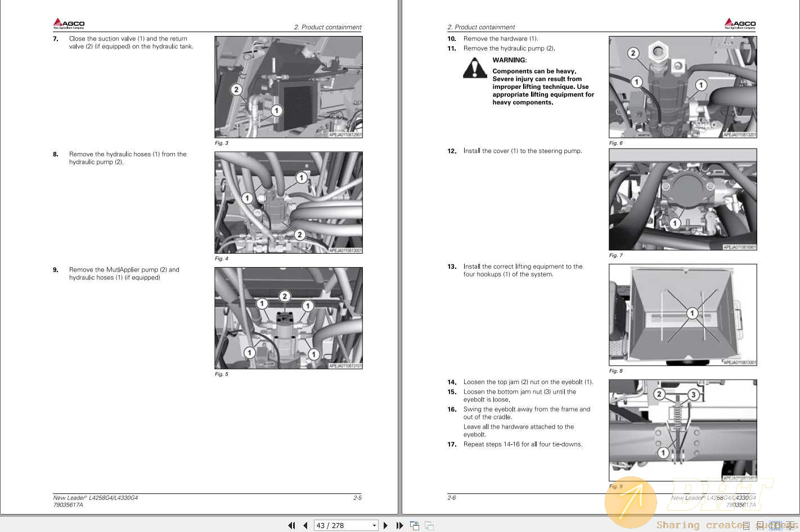Click the warning triangle symbol
This screenshot has width=800, height=532.
(475, 67)
